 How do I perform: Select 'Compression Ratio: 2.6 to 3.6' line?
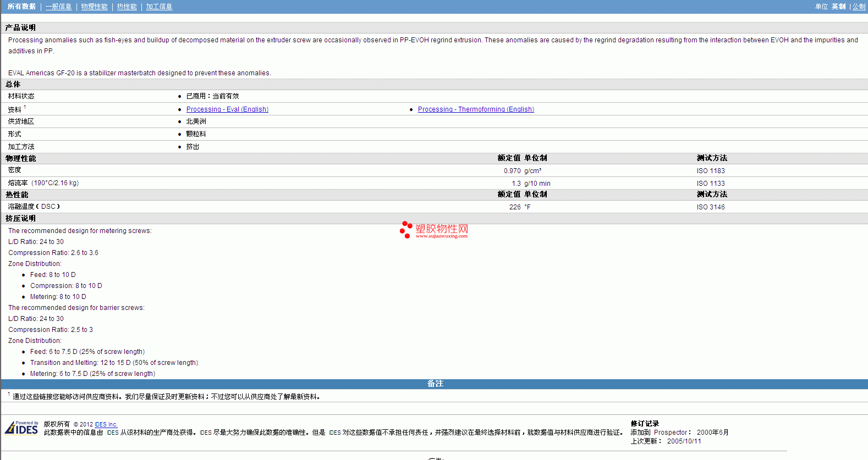click(x=53, y=253)
